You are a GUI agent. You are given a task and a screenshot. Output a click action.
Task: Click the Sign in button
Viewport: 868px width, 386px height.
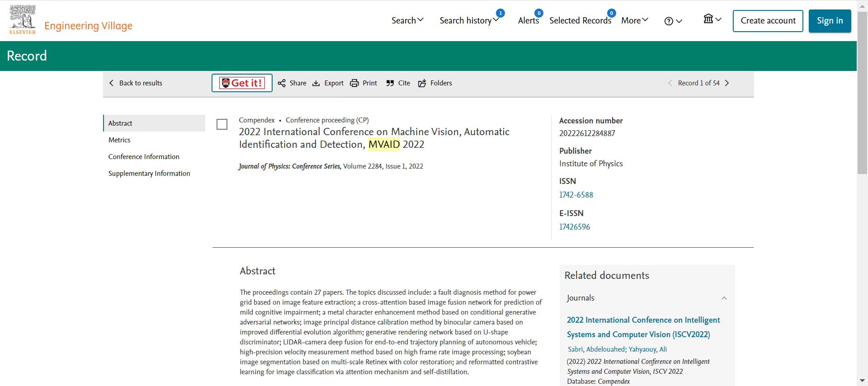click(x=830, y=21)
